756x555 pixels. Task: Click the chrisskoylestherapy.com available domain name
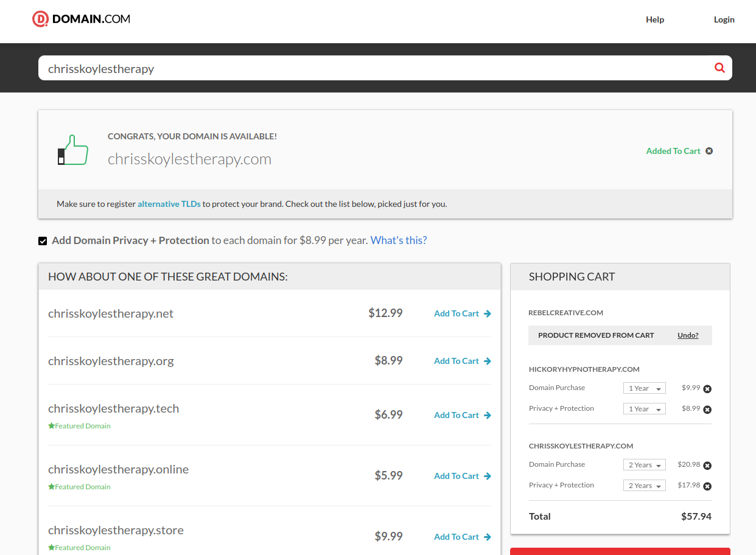[189, 159]
